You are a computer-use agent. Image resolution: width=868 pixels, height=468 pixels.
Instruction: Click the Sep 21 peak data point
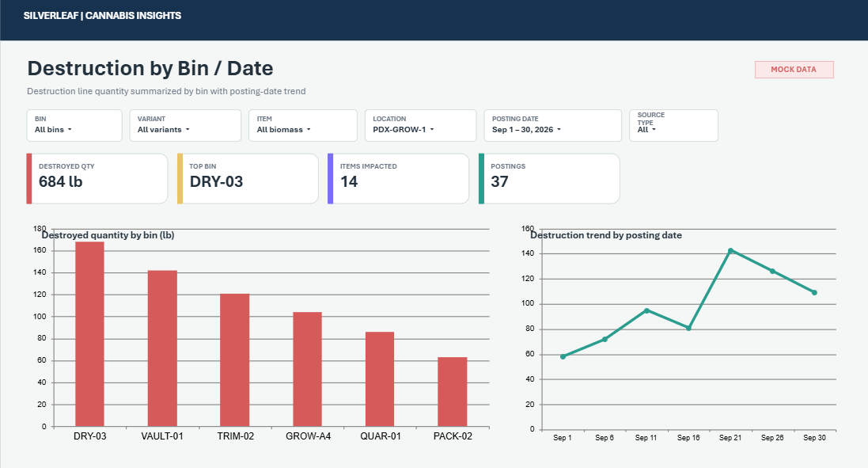click(730, 251)
